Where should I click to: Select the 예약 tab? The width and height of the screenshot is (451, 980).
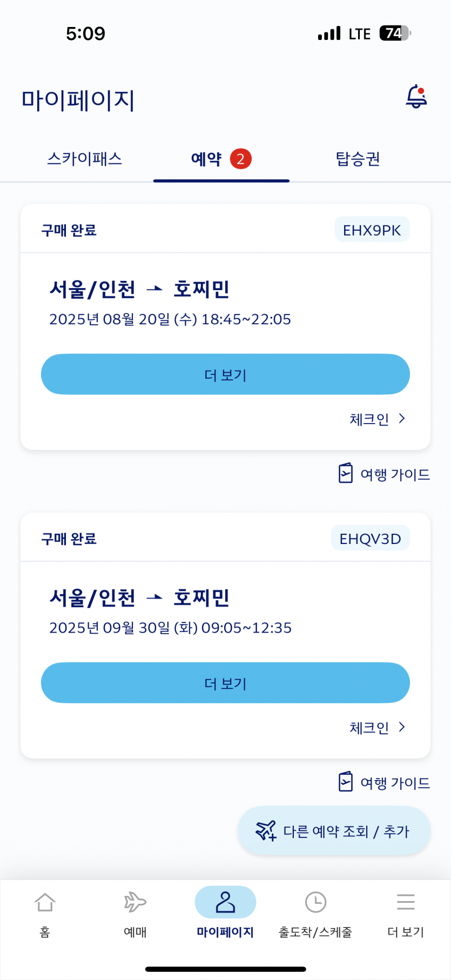206,159
